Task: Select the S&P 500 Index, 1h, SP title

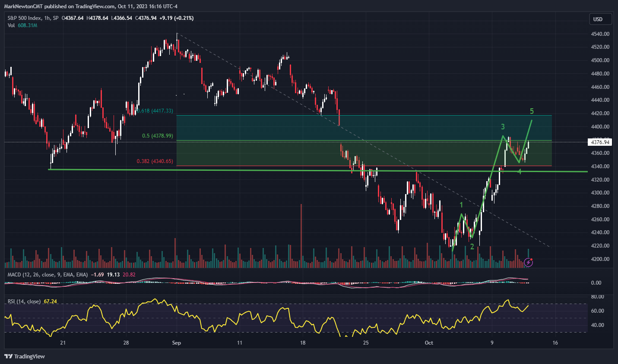Action: (x=33, y=18)
